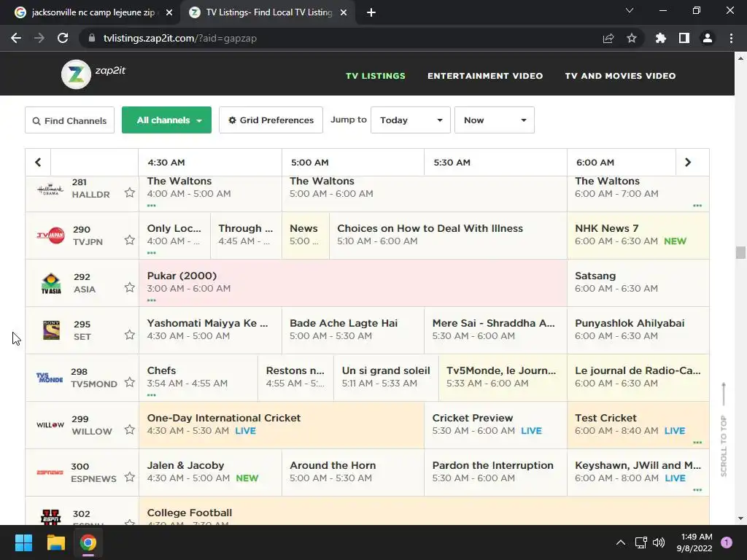Screen dimensions: 747x560
Task: Open the Sony SET channel logo
Action: [52, 330]
